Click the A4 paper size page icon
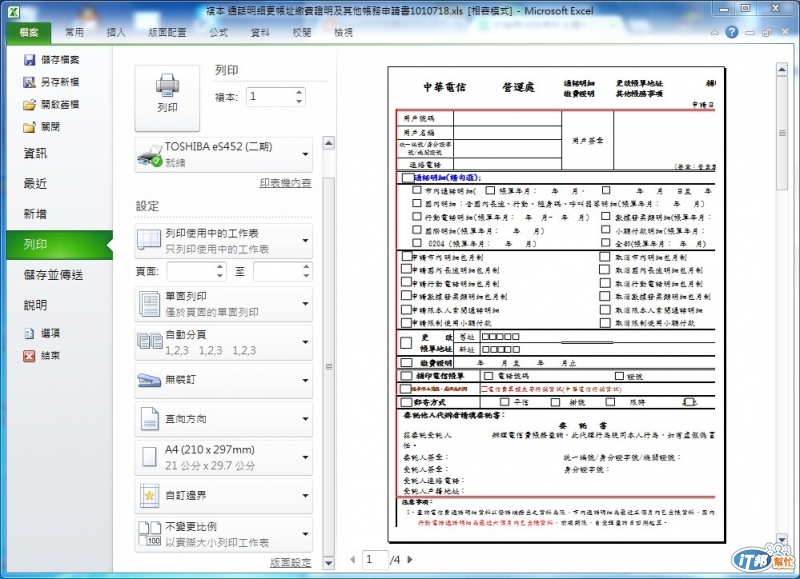This screenshot has width=800, height=579. 149,457
